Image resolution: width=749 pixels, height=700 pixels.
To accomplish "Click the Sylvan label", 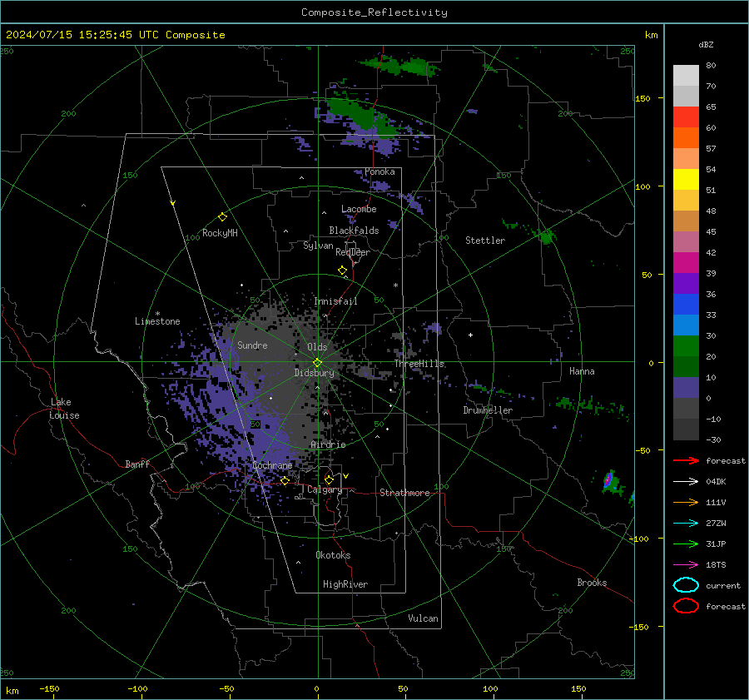I will (318, 246).
